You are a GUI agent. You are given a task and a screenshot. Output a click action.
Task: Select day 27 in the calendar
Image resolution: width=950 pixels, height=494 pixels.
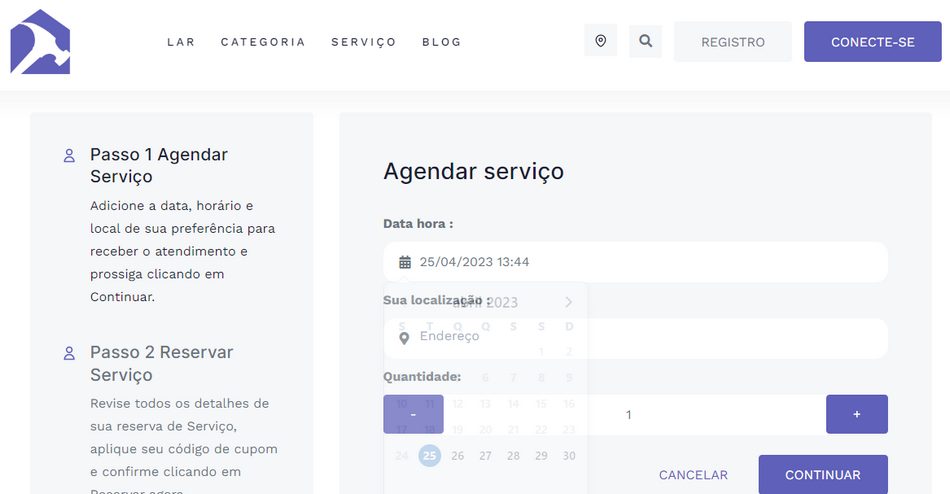(485, 455)
